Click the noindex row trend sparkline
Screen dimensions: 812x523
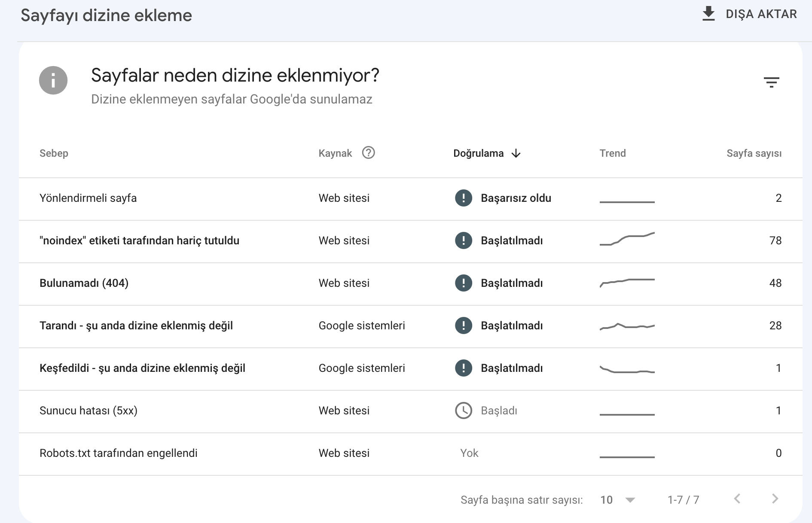click(627, 239)
